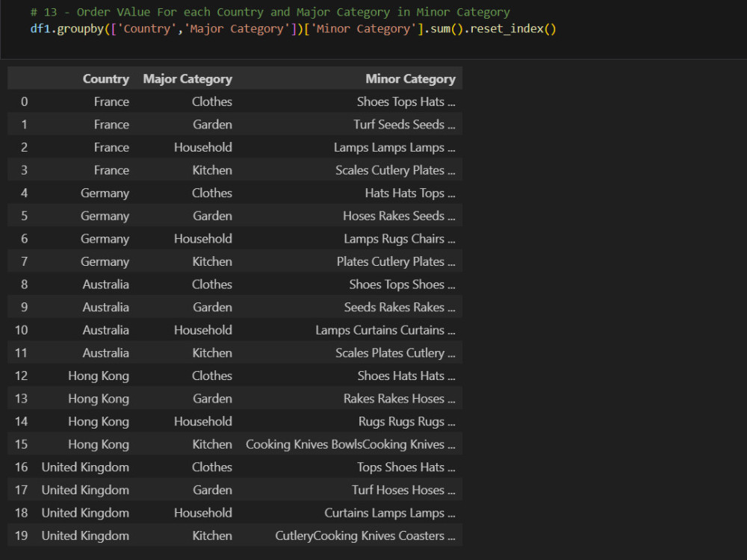Click 'Australia' in row 11
The height and width of the screenshot is (560, 747).
point(106,353)
